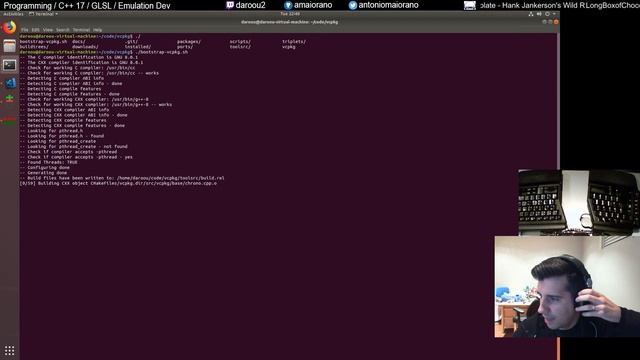This screenshot has width=640, height=360.
Task: Click the keyboard camera thumbnail
Action: [579, 202]
